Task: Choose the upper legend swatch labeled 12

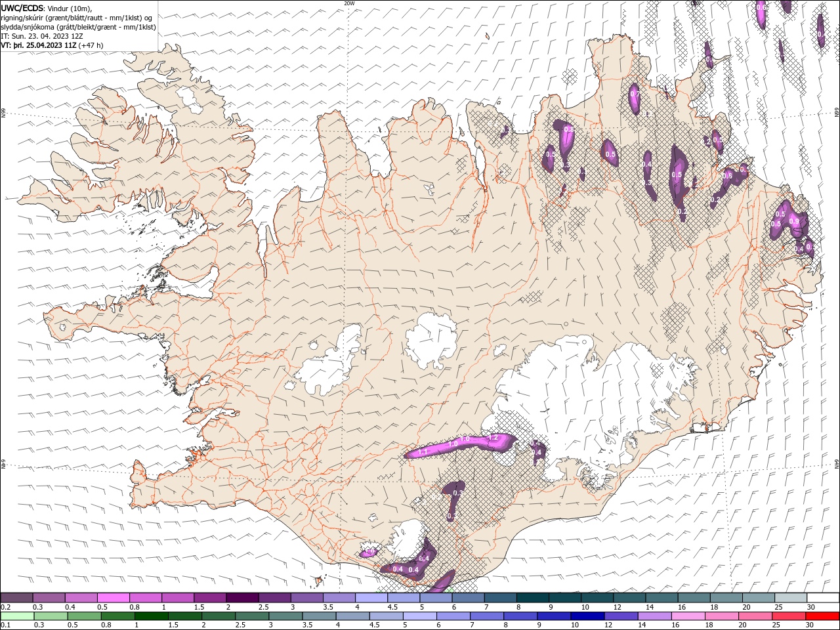Action: pos(629,598)
